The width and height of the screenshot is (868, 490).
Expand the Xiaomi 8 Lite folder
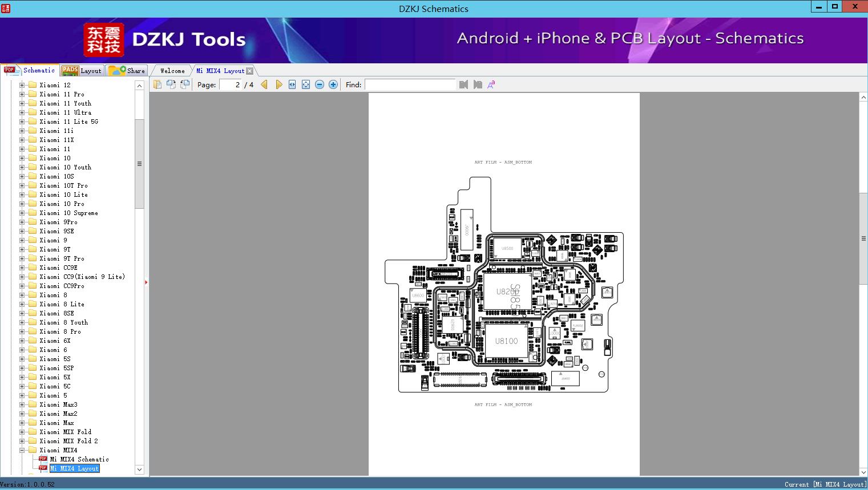[x=22, y=304]
